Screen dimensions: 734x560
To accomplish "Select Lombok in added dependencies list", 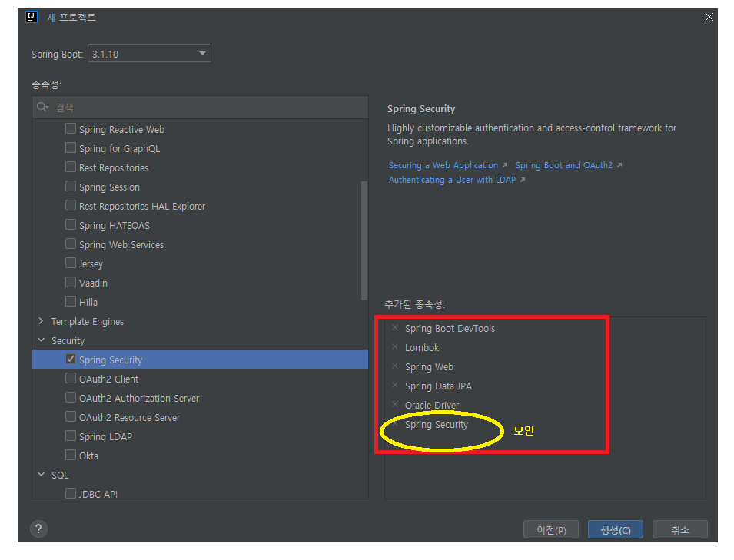I will click(x=422, y=348).
